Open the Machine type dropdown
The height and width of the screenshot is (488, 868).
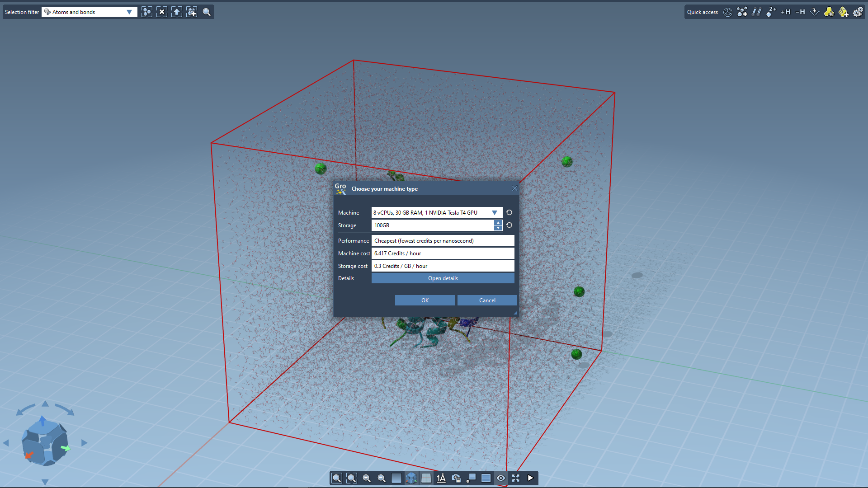494,213
